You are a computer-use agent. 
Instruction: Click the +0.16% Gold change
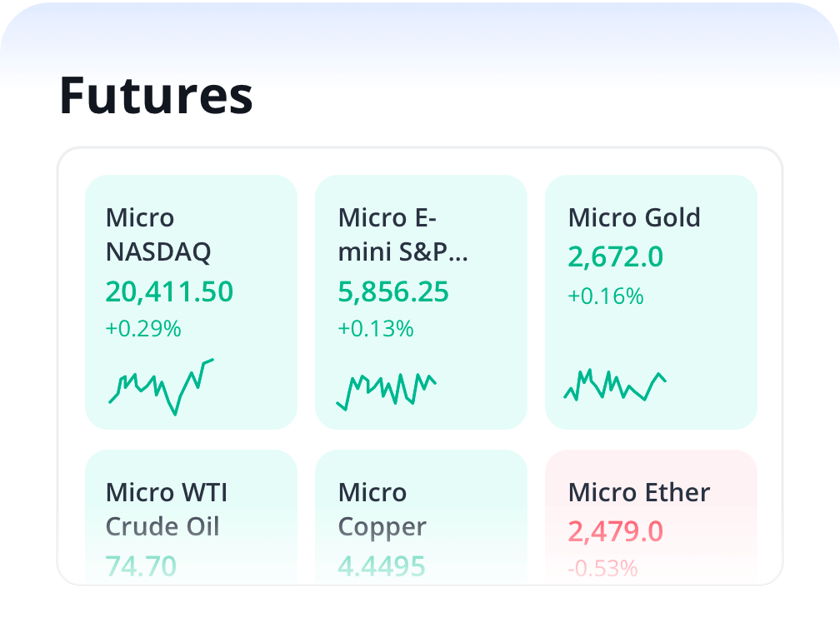[605, 296]
